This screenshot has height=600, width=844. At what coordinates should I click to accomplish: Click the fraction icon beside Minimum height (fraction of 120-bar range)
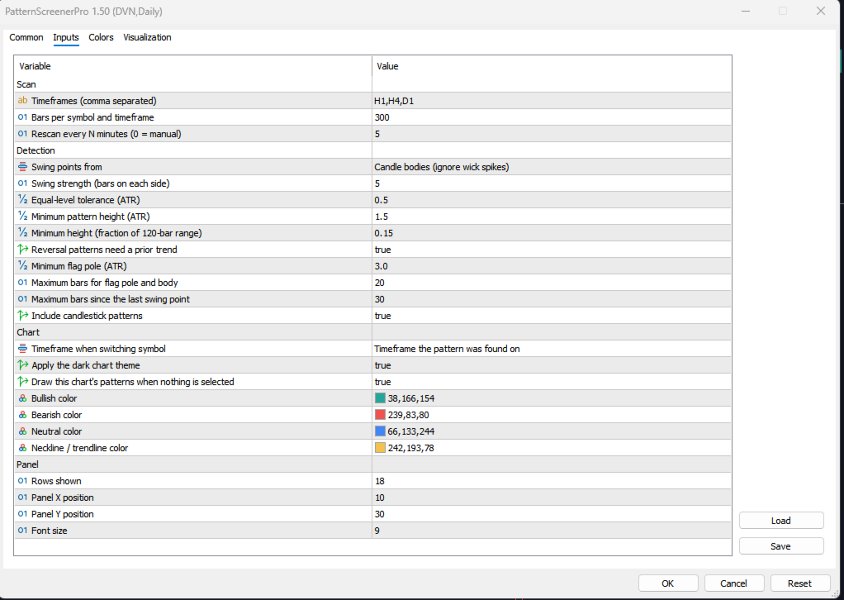pyautogui.click(x=22, y=233)
